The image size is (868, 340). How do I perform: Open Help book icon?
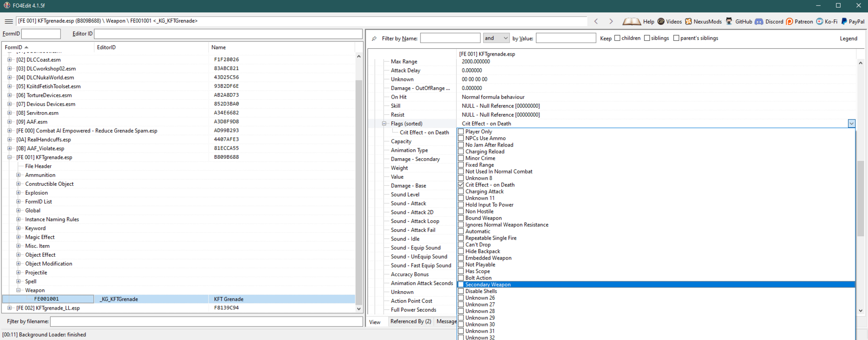pyautogui.click(x=632, y=21)
